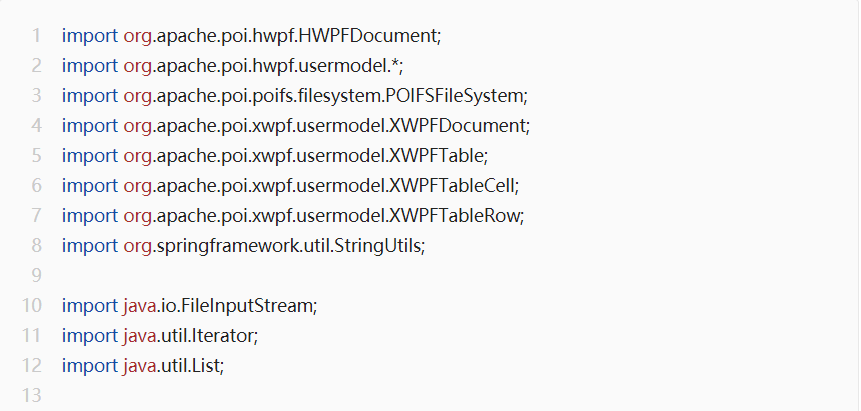Click on POIFSFileSystem in line 3
Viewport: 861px width, 411px height.
[x=455, y=96]
